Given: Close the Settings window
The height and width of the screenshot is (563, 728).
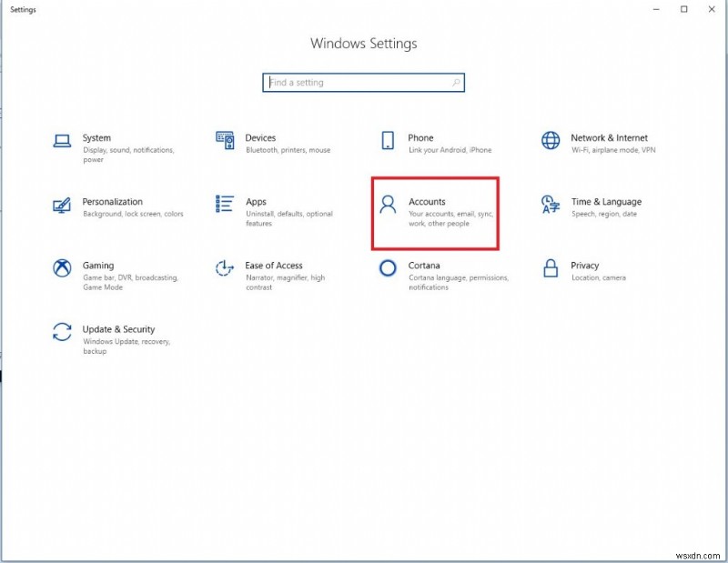Looking at the screenshot, I should pyautogui.click(x=712, y=9).
